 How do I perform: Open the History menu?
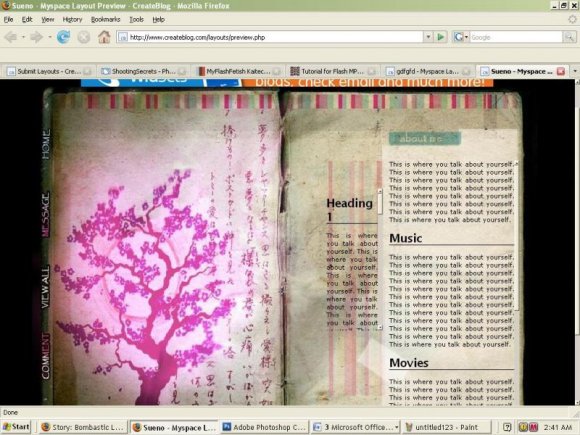tap(72, 20)
